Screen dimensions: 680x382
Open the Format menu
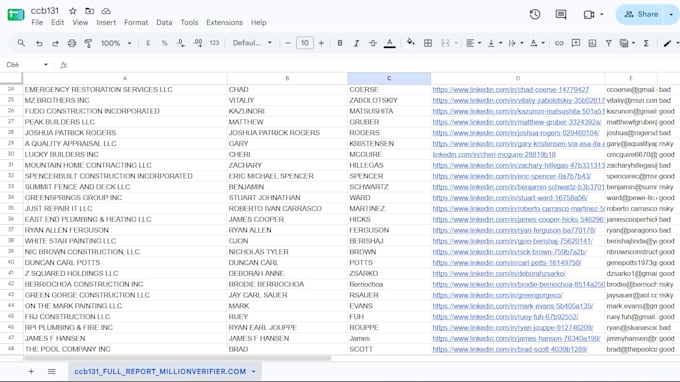136,23
